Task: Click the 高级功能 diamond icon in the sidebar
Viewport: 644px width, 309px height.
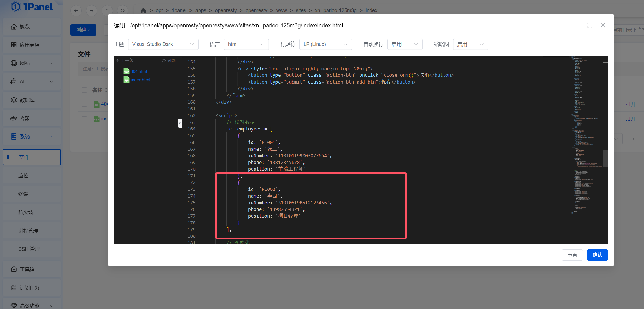Action: click(x=14, y=306)
